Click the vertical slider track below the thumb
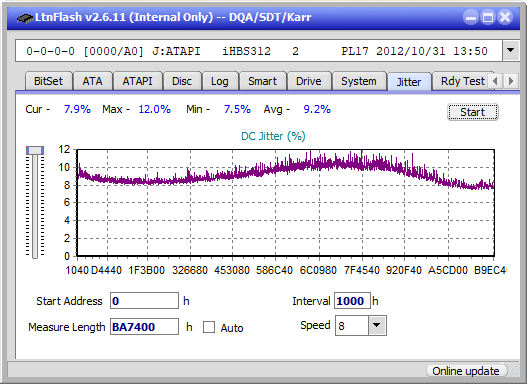527x384 pixels. [35, 207]
